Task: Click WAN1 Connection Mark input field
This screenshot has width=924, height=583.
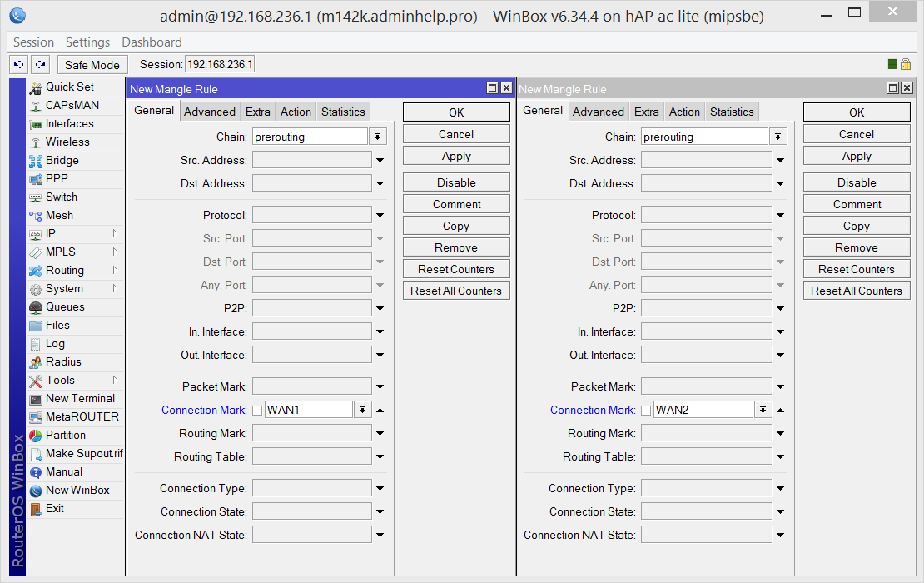Action: (x=309, y=410)
